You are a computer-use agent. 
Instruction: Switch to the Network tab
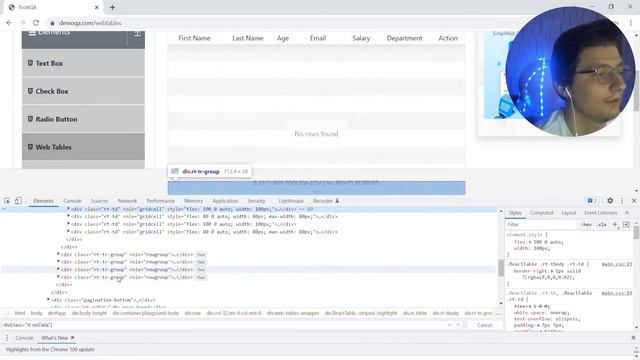click(127, 201)
